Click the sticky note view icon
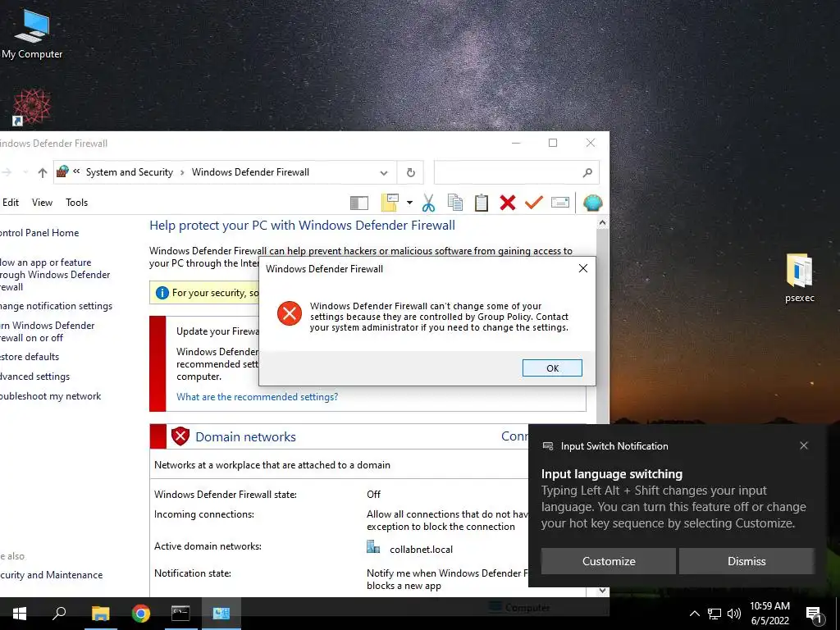Viewport: 840px width, 630px height. [x=390, y=203]
